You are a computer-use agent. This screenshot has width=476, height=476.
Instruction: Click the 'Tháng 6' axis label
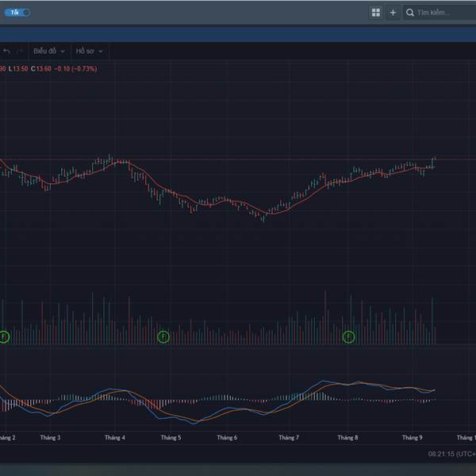pyautogui.click(x=227, y=437)
